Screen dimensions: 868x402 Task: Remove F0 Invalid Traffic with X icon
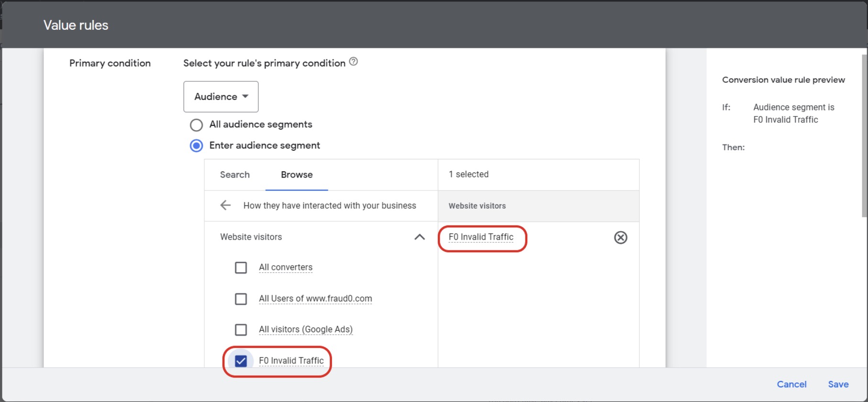(x=620, y=237)
